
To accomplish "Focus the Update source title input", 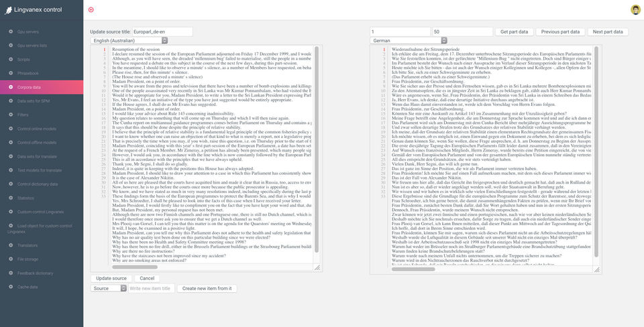I will [162, 31].
